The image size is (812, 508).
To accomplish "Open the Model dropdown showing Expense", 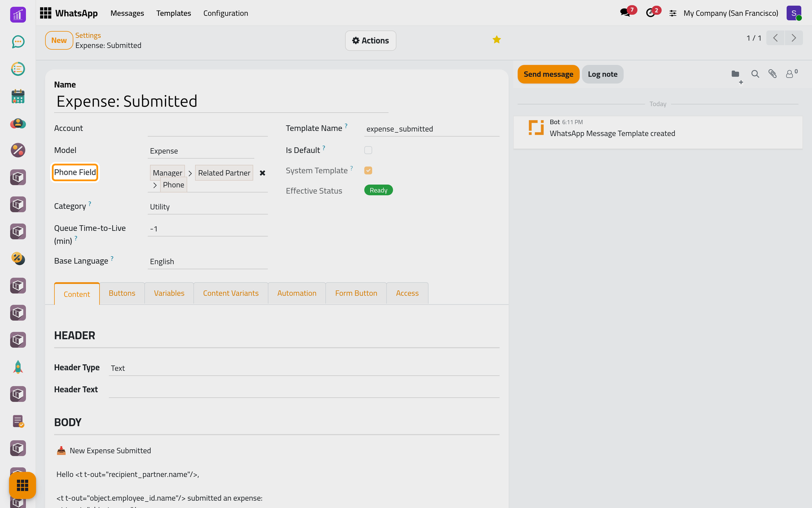I will [x=201, y=151].
